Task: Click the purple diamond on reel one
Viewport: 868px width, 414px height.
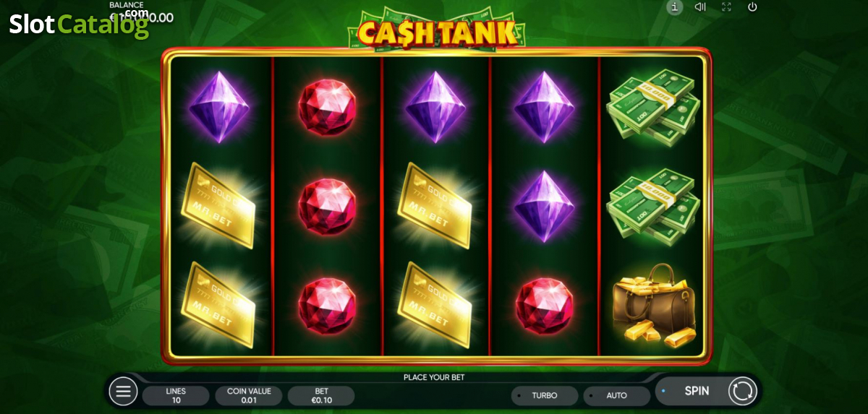Action: pyautogui.click(x=218, y=106)
